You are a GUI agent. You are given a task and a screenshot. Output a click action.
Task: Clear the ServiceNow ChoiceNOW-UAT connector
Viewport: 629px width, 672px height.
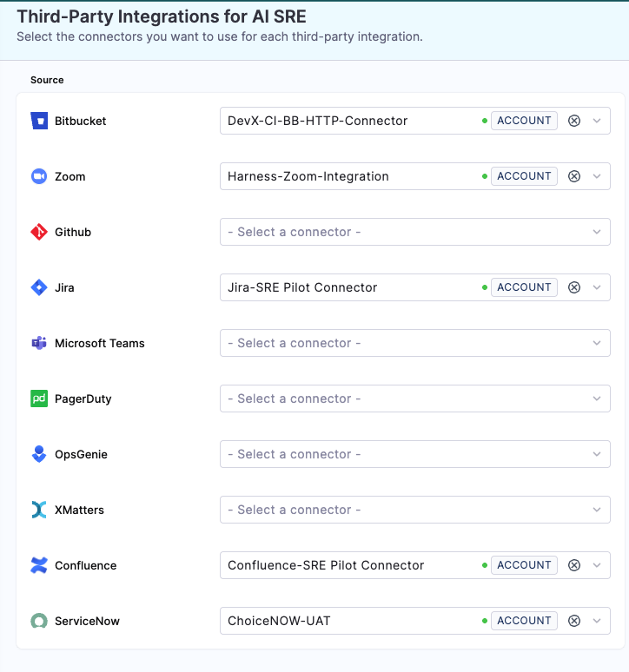[574, 621]
